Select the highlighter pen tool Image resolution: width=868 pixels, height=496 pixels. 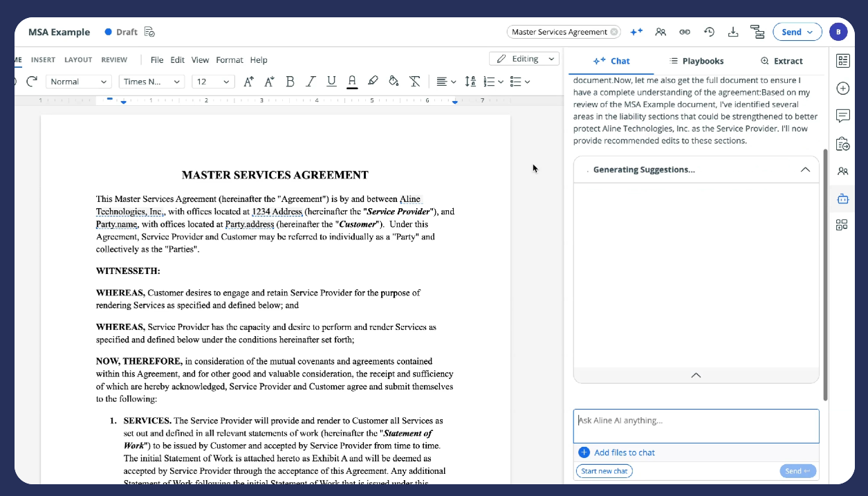coord(373,82)
